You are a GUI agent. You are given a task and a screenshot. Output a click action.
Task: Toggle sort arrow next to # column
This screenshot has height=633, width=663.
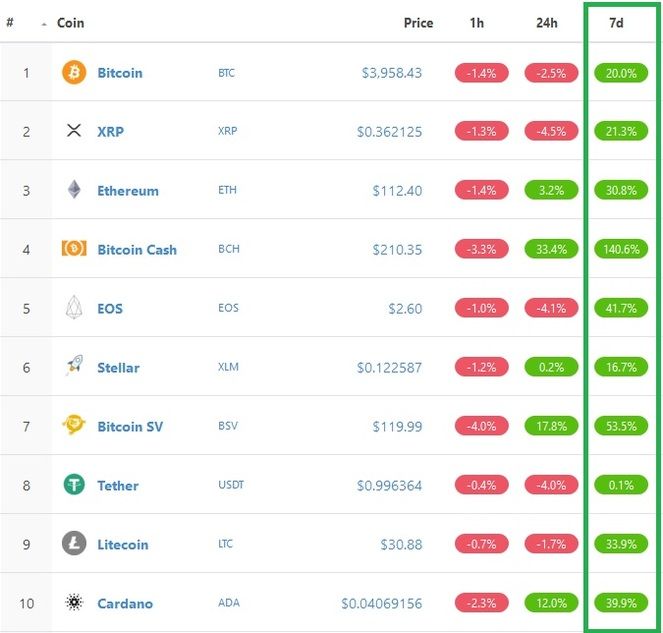point(44,25)
